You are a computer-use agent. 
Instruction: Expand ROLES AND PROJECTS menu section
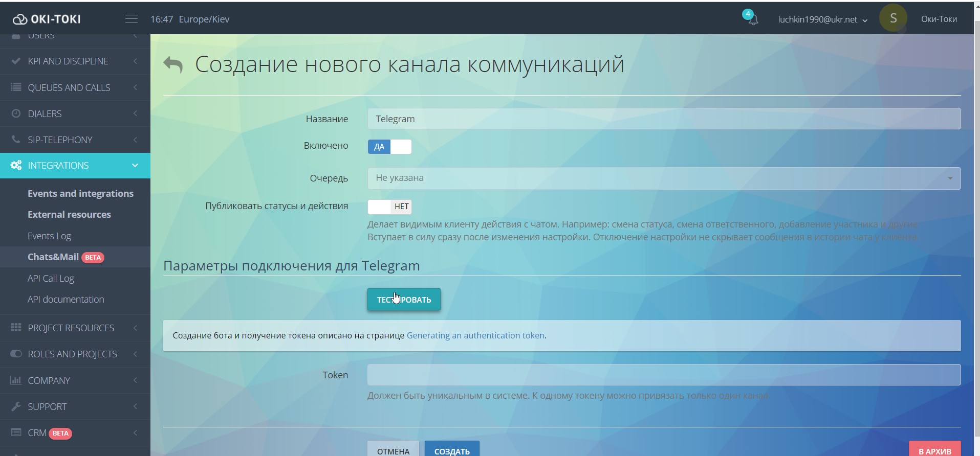tap(75, 354)
